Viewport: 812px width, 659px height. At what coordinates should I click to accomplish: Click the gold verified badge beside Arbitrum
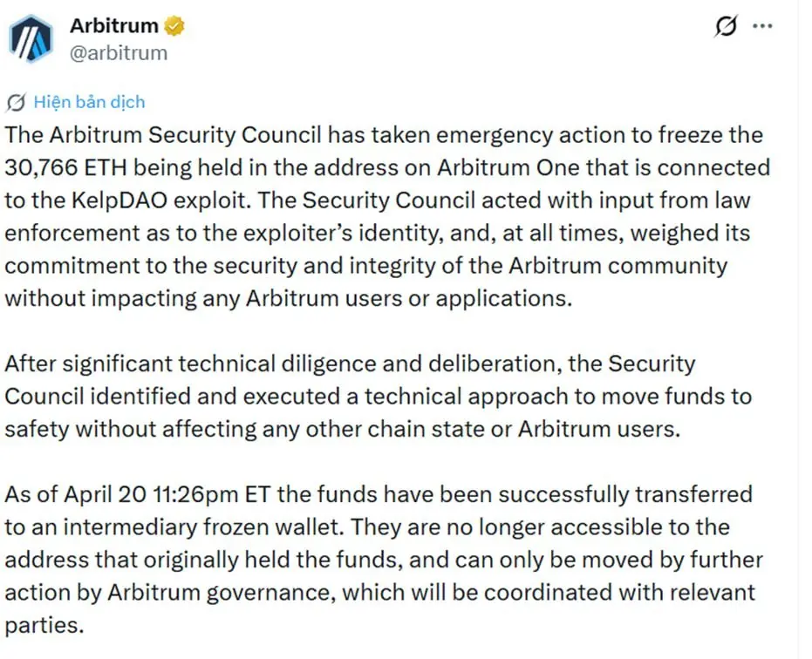click(x=174, y=26)
